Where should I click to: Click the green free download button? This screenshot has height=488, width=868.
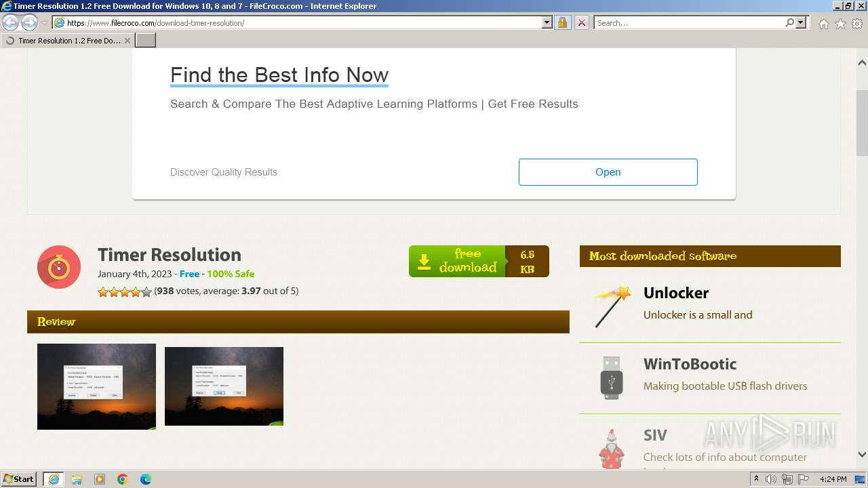click(x=457, y=261)
